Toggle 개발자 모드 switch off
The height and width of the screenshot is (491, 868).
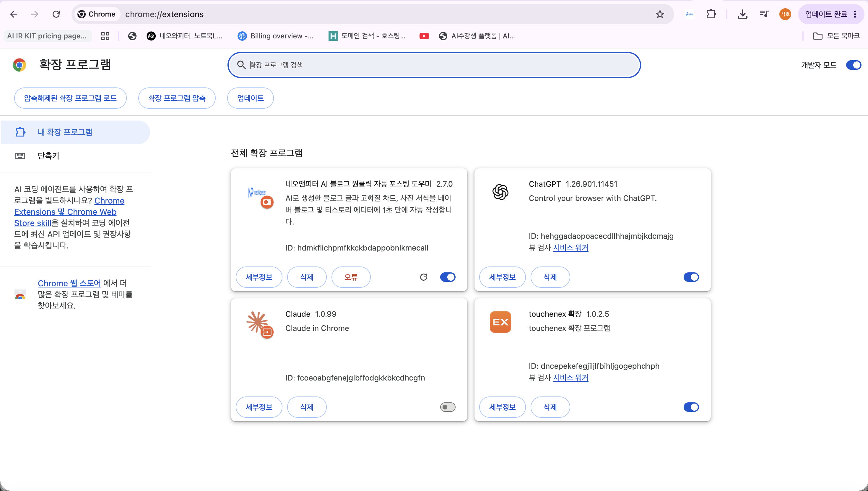(854, 65)
